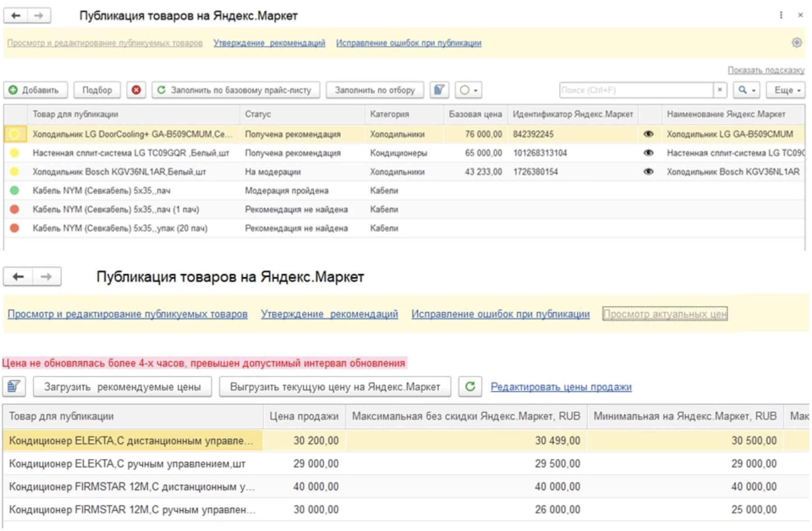Click the back arrow in top window
Viewport: 812px width, 531px height.
coord(16,16)
